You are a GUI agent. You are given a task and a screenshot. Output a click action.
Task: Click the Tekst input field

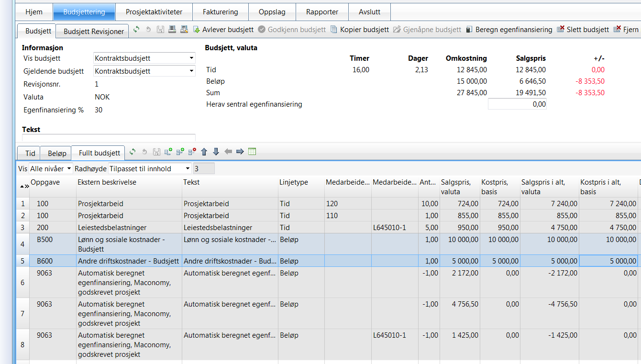coord(109,138)
